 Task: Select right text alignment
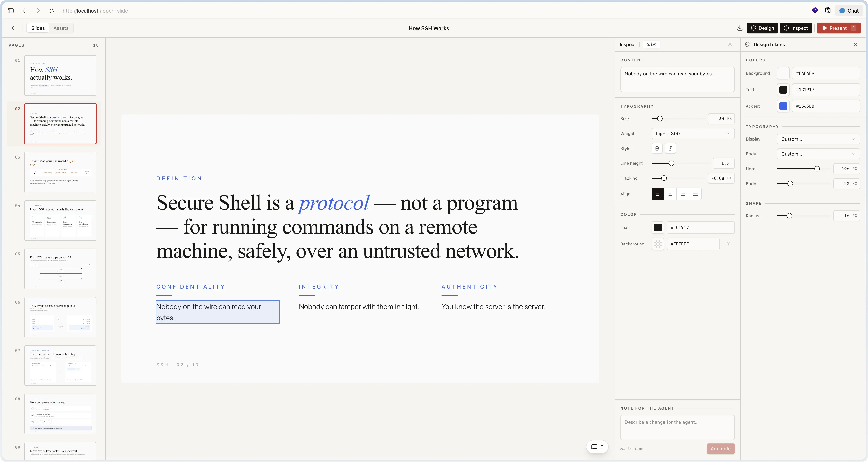coord(683,194)
